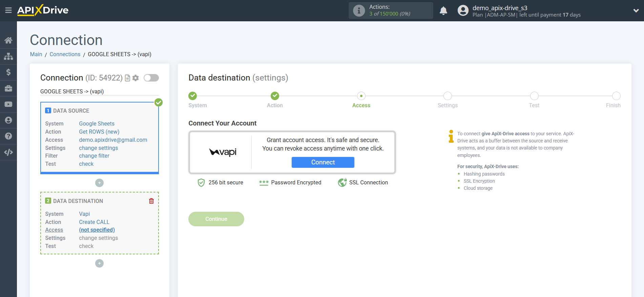Add step below Data Destination
The image size is (644, 297).
[x=99, y=263]
